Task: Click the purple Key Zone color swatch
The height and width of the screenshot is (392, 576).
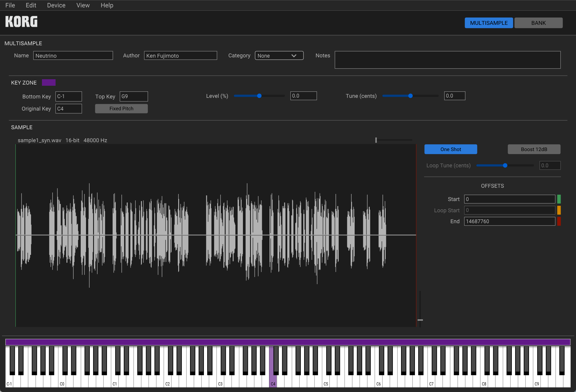Action: tap(49, 82)
